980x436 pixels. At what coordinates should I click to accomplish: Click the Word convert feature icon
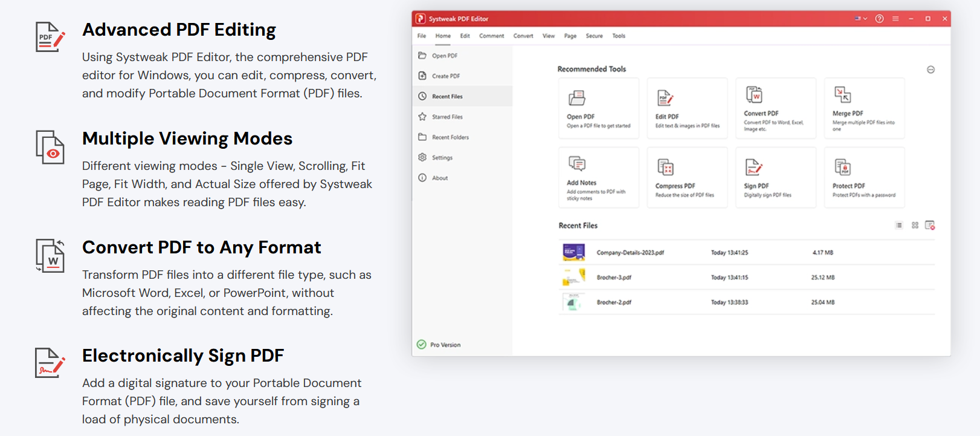[x=50, y=255]
